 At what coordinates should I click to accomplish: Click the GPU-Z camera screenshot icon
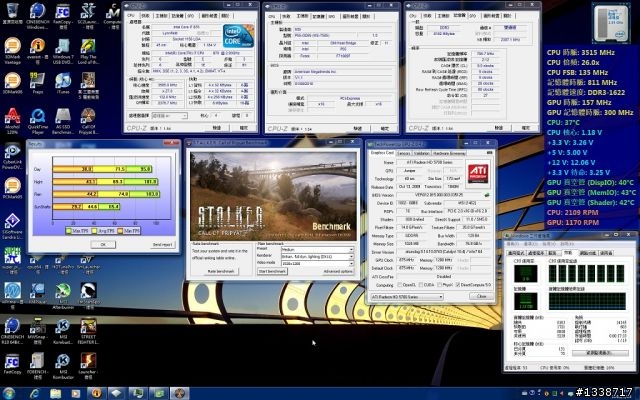(x=489, y=153)
